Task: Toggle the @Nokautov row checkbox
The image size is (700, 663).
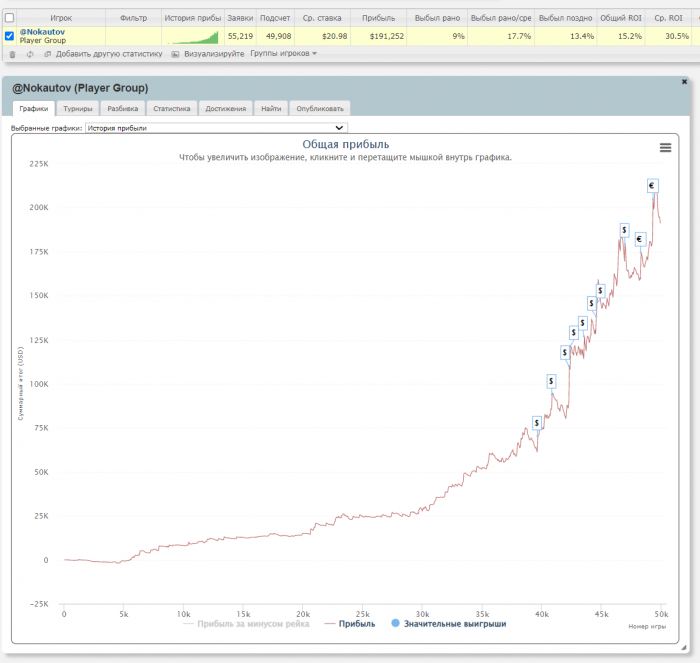Action: tap(10, 36)
